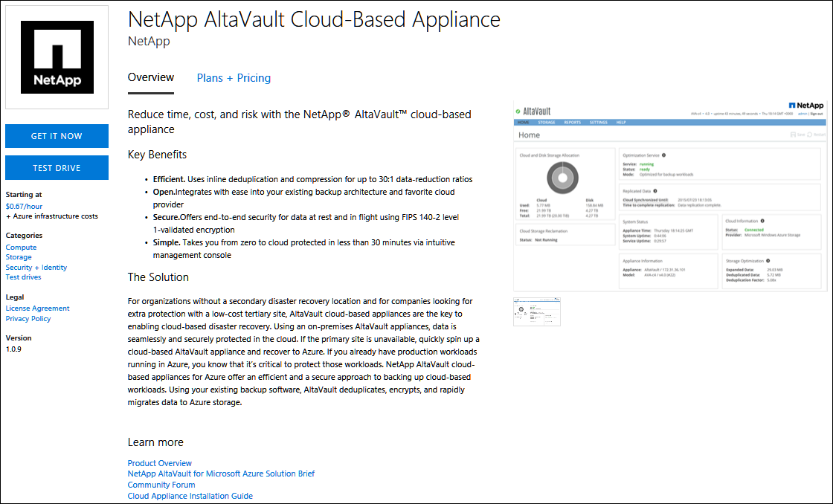Click the Starting at label
Image resolution: width=833 pixels, height=504 pixels.
pos(24,195)
